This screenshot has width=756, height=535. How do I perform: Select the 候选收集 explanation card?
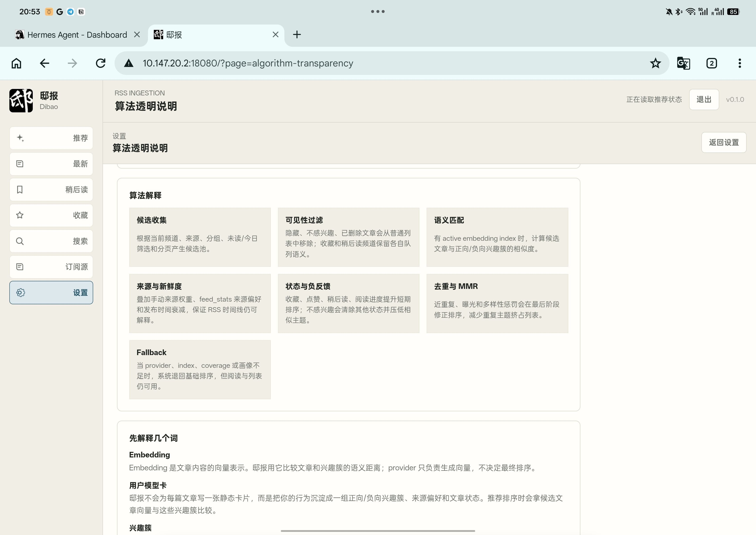click(x=200, y=237)
